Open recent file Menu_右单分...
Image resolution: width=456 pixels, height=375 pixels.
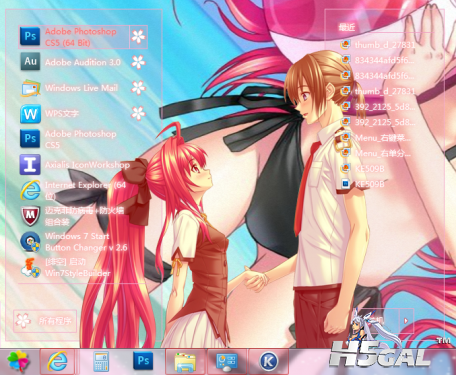pos(377,153)
